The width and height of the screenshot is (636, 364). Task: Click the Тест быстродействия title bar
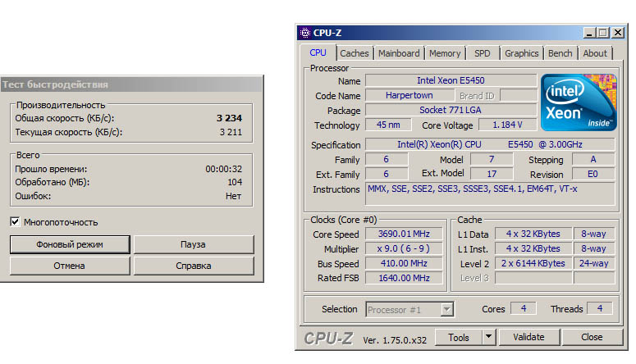pos(131,84)
